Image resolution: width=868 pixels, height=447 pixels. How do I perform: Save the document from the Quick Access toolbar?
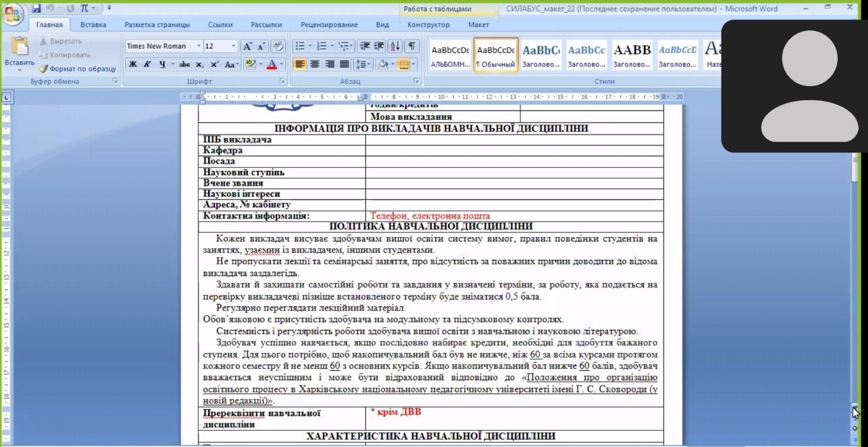[x=36, y=8]
